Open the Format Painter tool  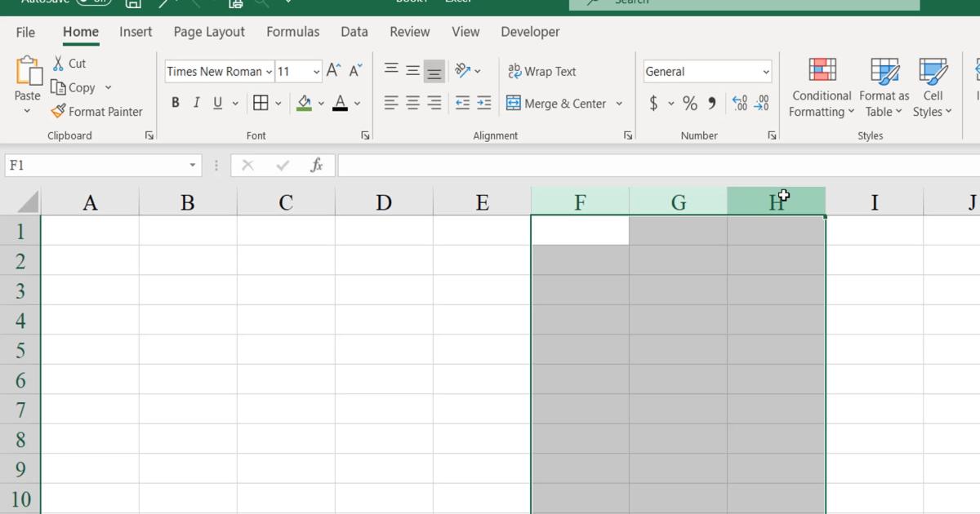click(97, 111)
